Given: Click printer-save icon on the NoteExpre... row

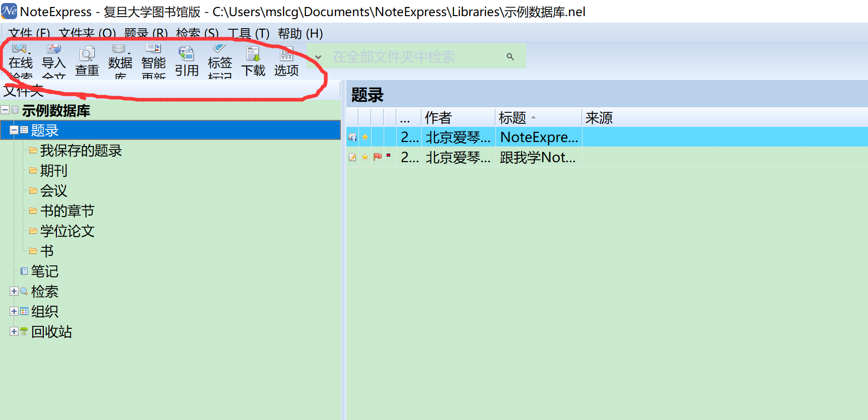Looking at the screenshot, I should coord(352,137).
